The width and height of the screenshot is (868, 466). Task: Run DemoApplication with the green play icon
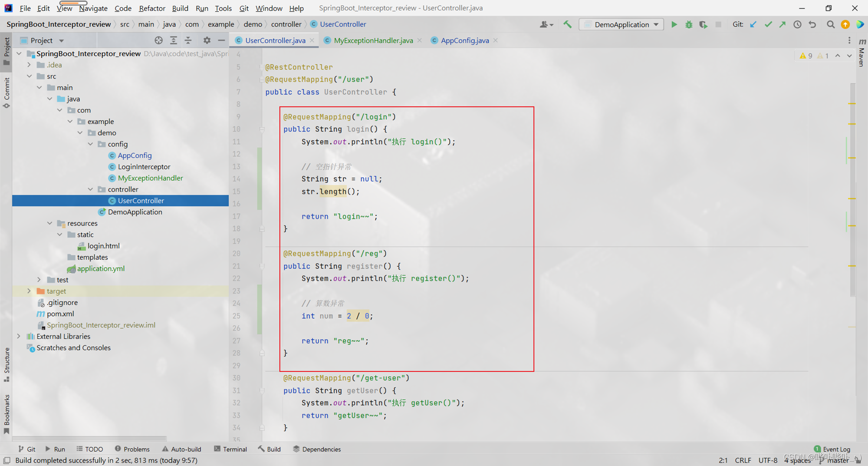(674, 25)
